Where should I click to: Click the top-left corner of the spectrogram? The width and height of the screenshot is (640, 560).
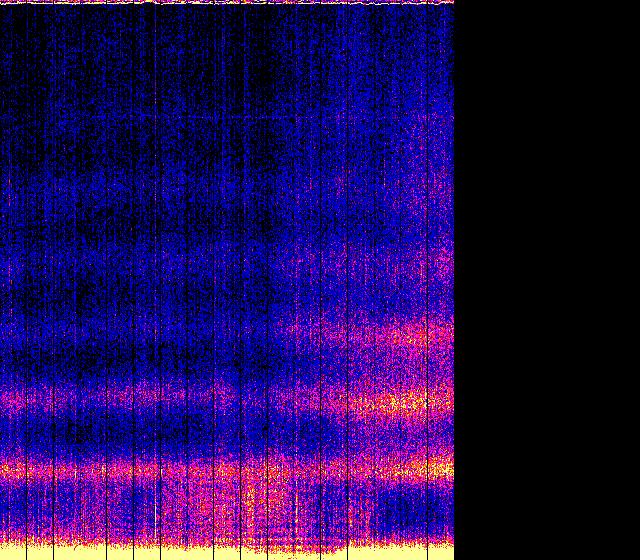tap(2, 3)
